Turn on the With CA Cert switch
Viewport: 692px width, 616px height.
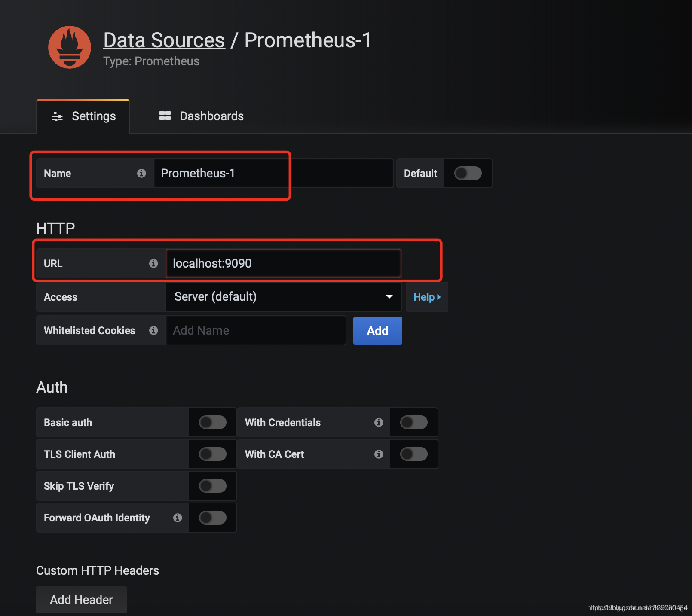pos(414,454)
